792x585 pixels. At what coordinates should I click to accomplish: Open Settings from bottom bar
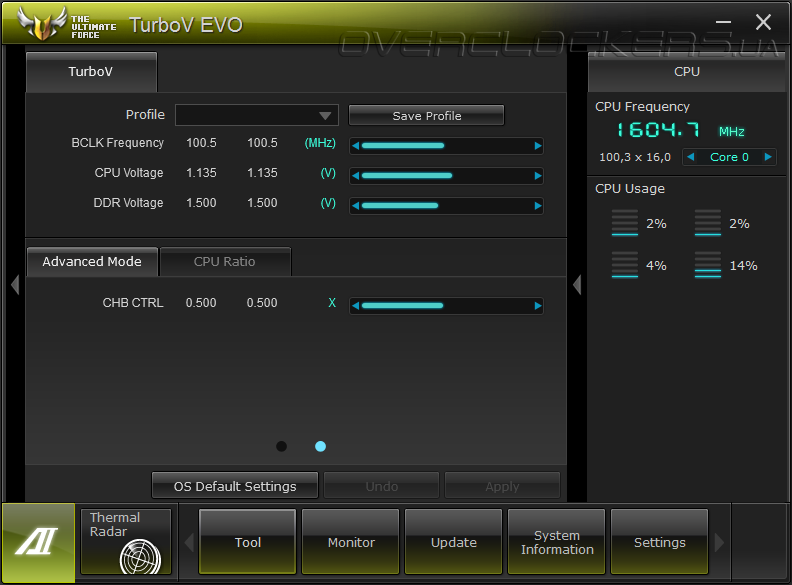660,542
